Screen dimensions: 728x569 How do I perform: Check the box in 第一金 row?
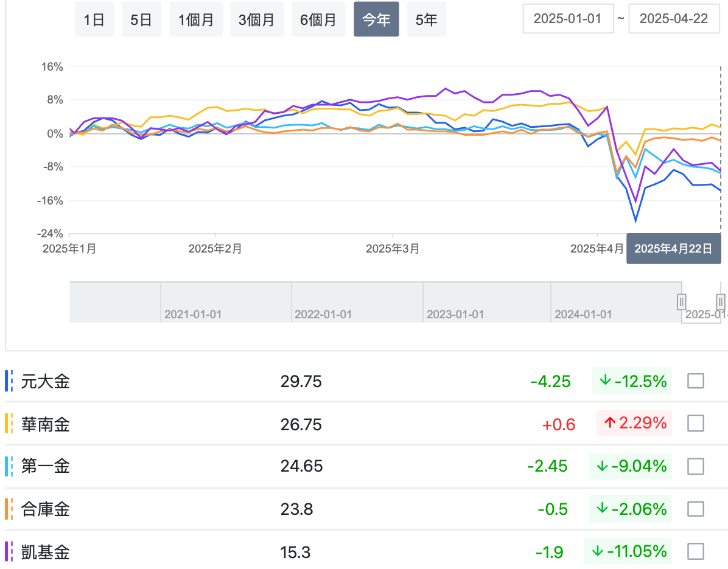696,466
